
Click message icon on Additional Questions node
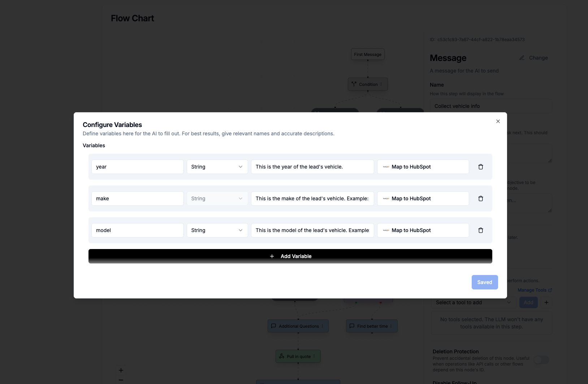273,326
